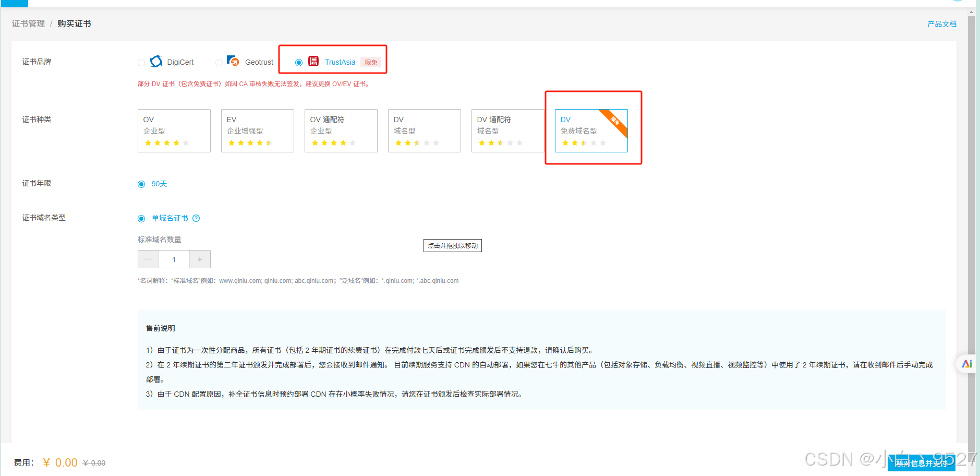
Task: Select the 90天 validity radio button
Action: point(141,184)
